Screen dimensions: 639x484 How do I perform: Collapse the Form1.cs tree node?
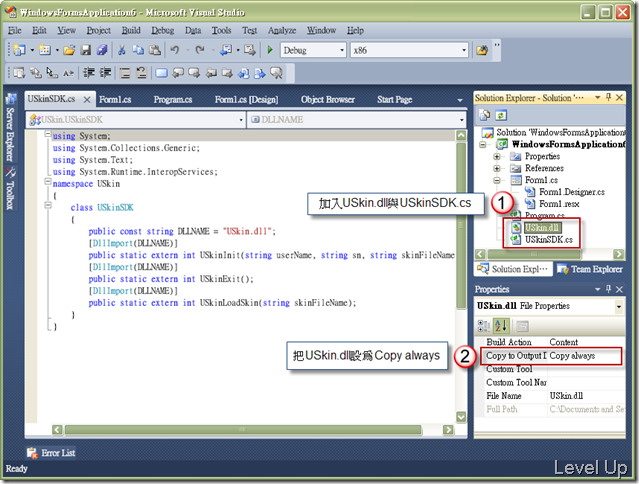pos(496,180)
